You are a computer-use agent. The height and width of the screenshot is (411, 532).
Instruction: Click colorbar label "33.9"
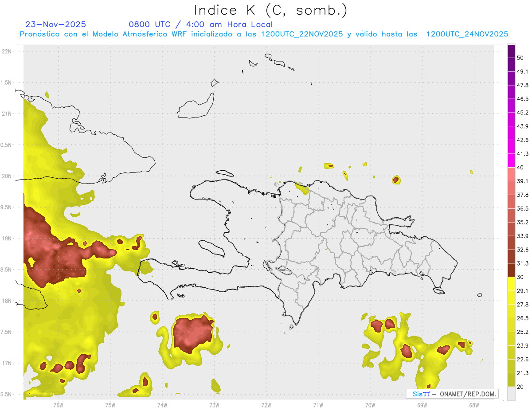click(x=523, y=236)
